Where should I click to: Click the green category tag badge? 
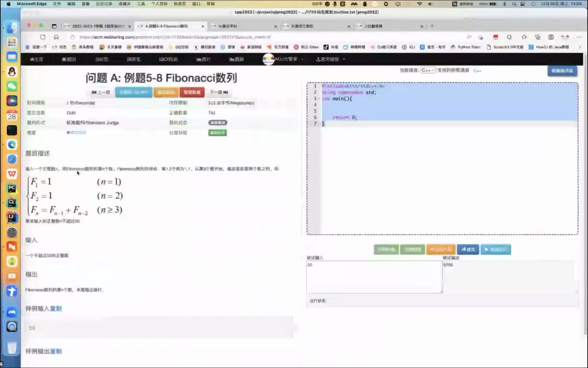click(217, 133)
